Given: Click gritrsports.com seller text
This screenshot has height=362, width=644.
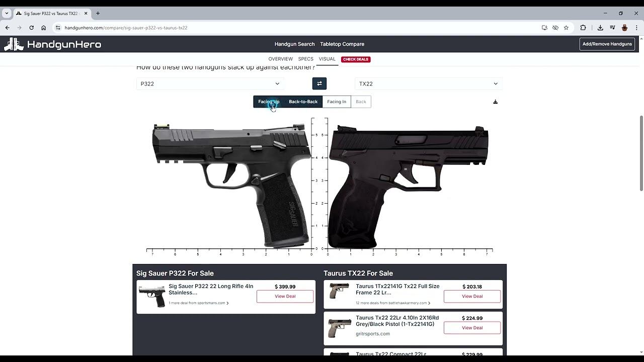Looking at the screenshot, I should pyautogui.click(x=373, y=334).
